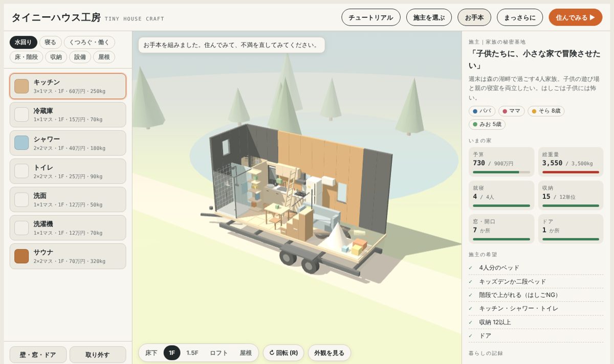The width and height of the screenshot is (614, 364).
Task: Start 住んでみる simulation
Action: tap(576, 17)
